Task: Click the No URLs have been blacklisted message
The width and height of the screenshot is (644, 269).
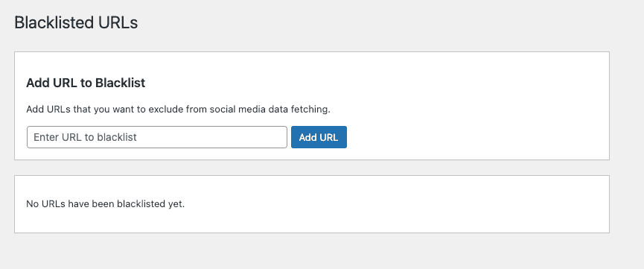Action: pyautogui.click(x=106, y=204)
